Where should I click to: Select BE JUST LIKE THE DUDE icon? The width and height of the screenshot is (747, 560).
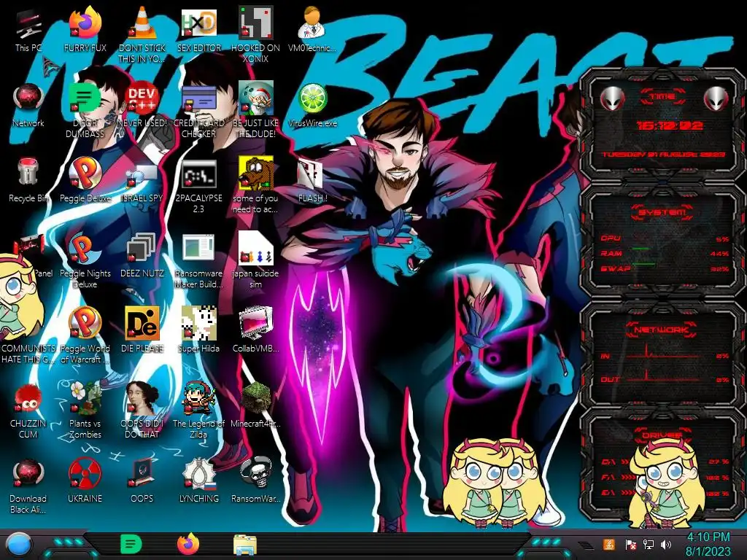pos(255,111)
